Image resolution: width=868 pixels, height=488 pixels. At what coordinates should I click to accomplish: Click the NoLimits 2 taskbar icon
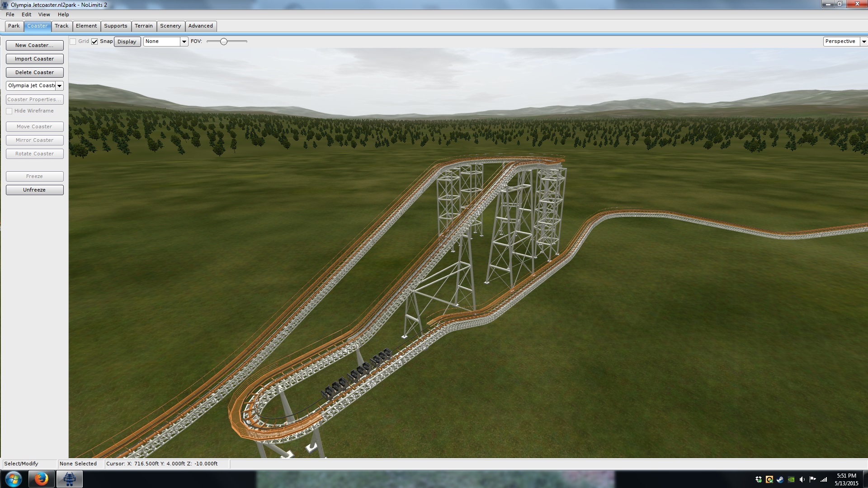pyautogui.click(x=69, y=479)
